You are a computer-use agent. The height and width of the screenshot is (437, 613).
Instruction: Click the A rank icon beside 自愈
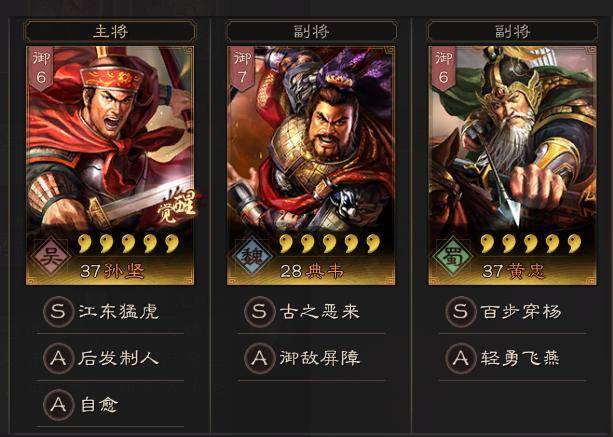click(x=59, y=405)
